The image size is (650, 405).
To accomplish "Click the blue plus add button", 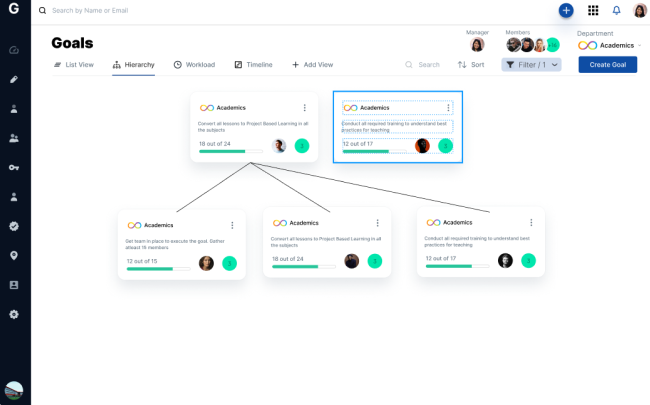I will [x=566, y=10].
